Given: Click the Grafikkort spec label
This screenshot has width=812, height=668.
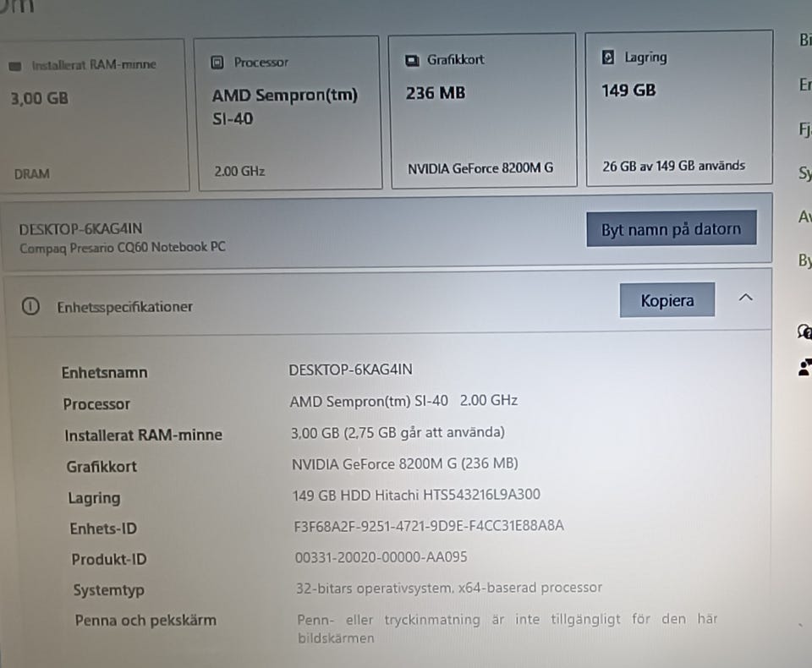Looking at the screenshot, I should coord(101,467).
